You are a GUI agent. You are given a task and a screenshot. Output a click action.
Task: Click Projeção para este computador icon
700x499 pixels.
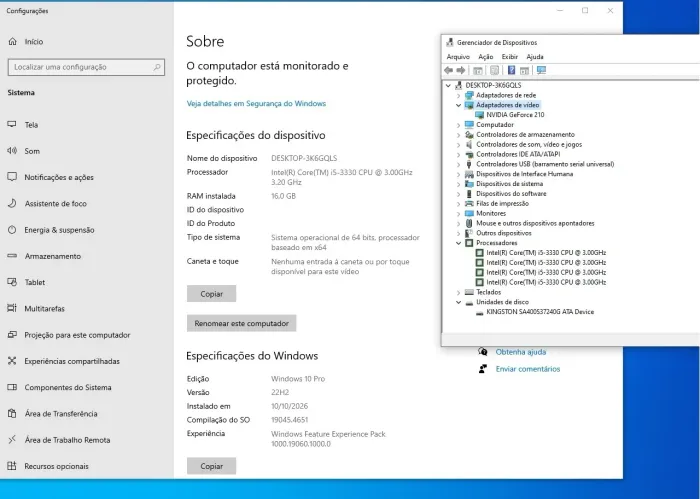12,335
